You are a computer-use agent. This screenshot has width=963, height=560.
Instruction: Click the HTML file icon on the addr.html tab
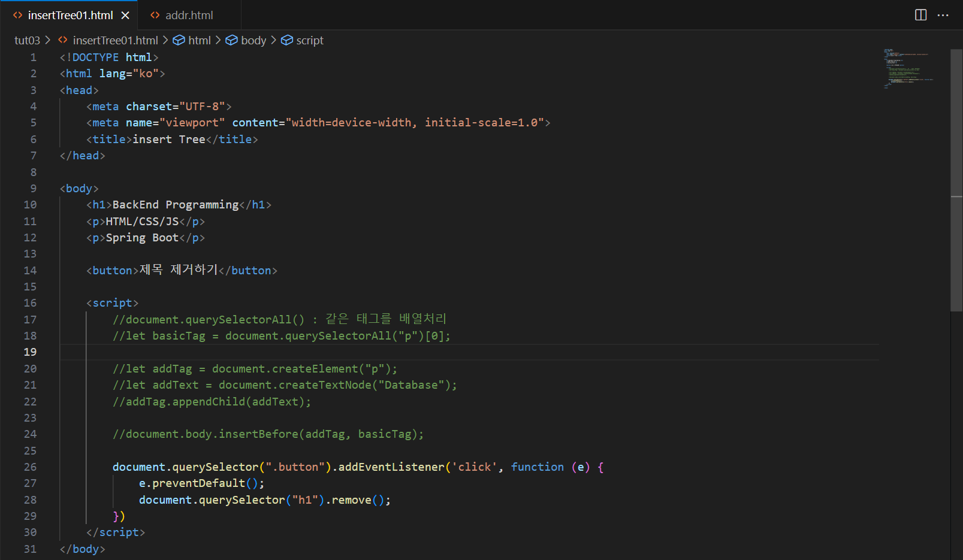(155, 15)
